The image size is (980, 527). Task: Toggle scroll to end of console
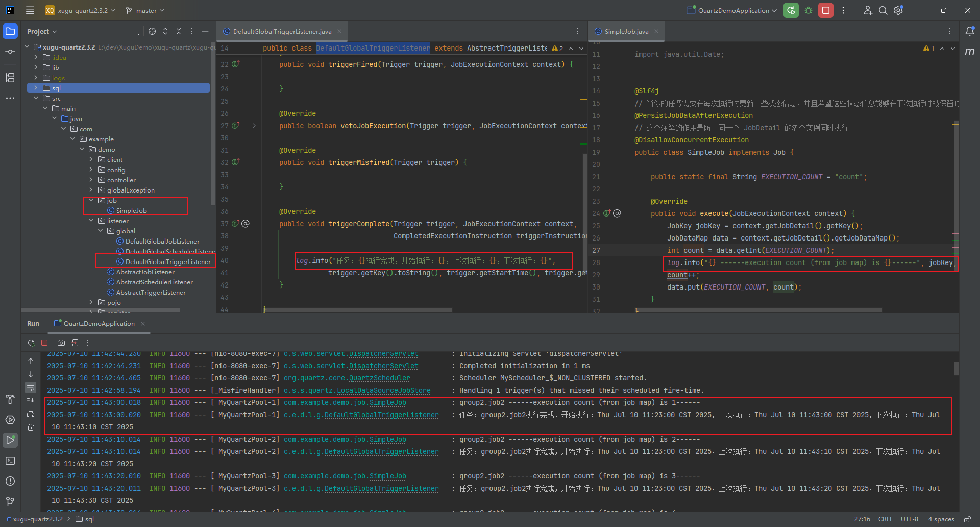coord(31,401)
